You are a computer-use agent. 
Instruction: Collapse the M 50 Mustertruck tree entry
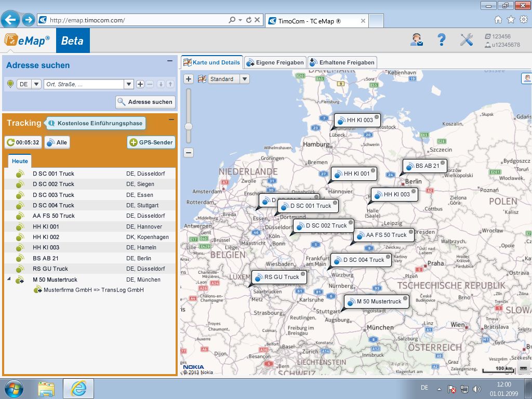point(9,279)
